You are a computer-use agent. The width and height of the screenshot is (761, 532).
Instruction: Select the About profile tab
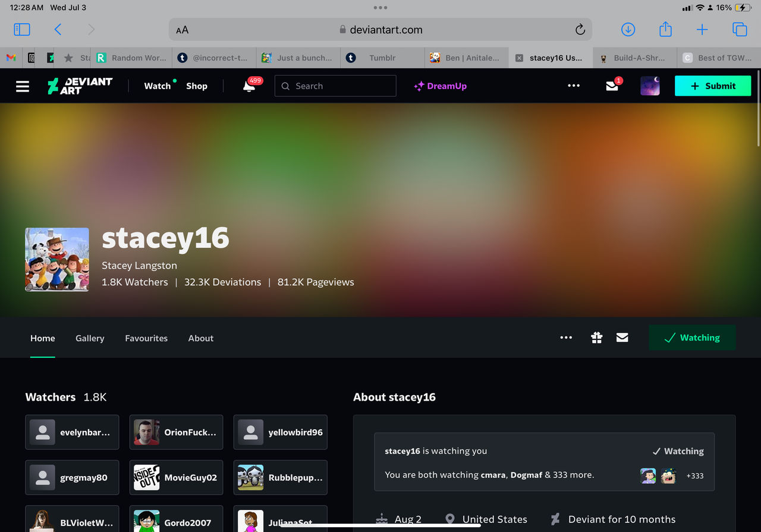pos(201,338)
